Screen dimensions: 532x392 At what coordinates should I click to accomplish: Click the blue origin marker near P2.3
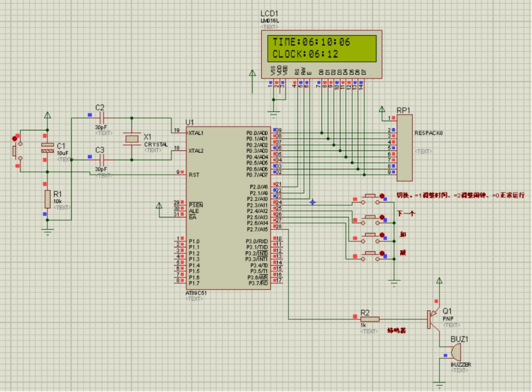(312, 202)
